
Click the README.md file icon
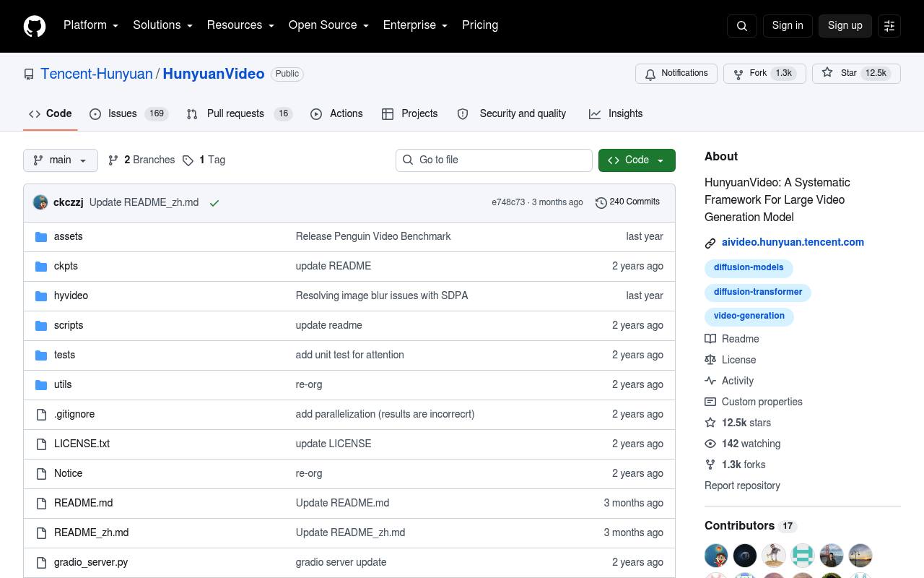(41, 504)
